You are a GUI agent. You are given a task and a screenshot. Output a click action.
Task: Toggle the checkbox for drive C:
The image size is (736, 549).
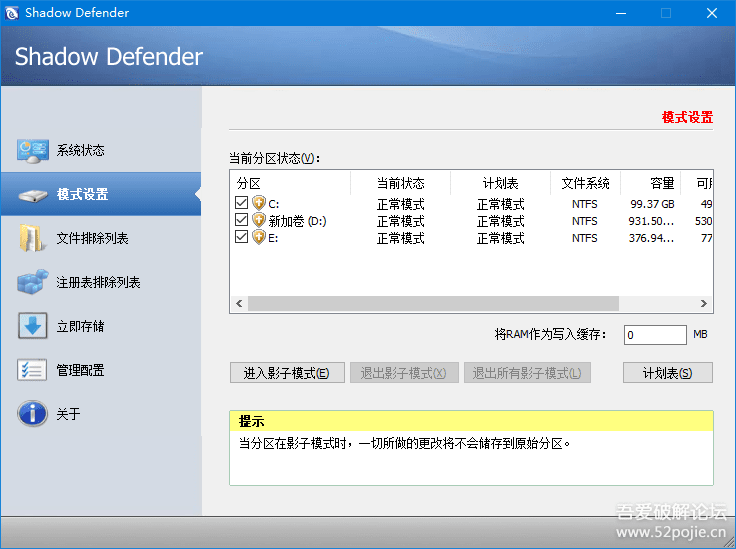(241, 204)
